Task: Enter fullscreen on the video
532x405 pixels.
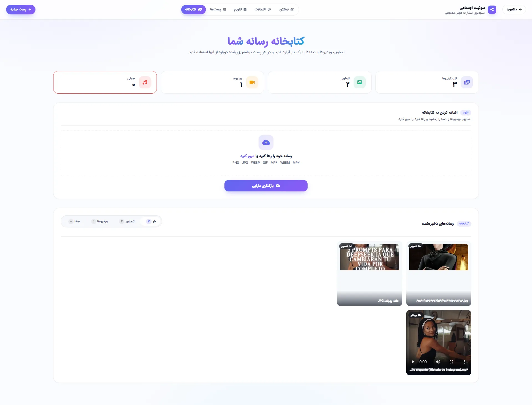Action: tap(451, 362)
